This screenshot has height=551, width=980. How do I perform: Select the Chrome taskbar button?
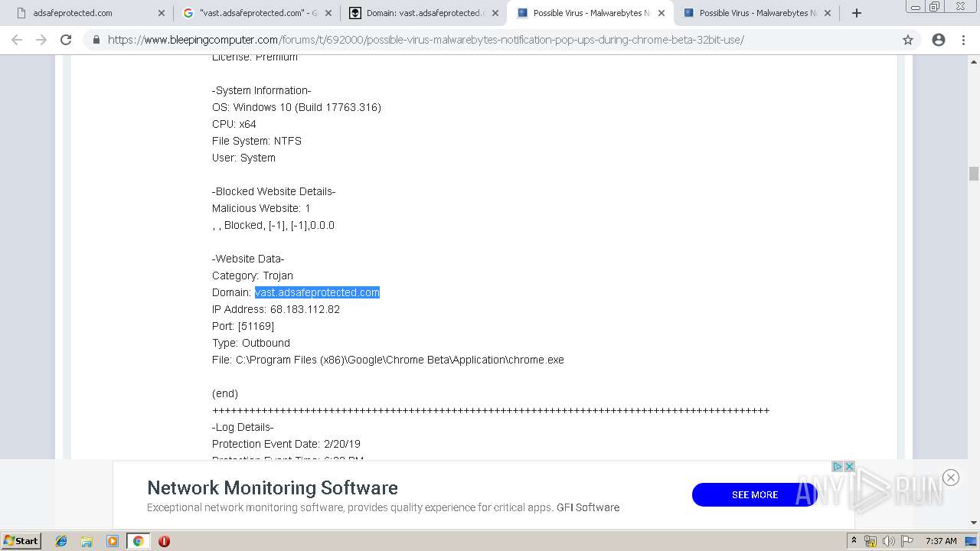(138, 541)
